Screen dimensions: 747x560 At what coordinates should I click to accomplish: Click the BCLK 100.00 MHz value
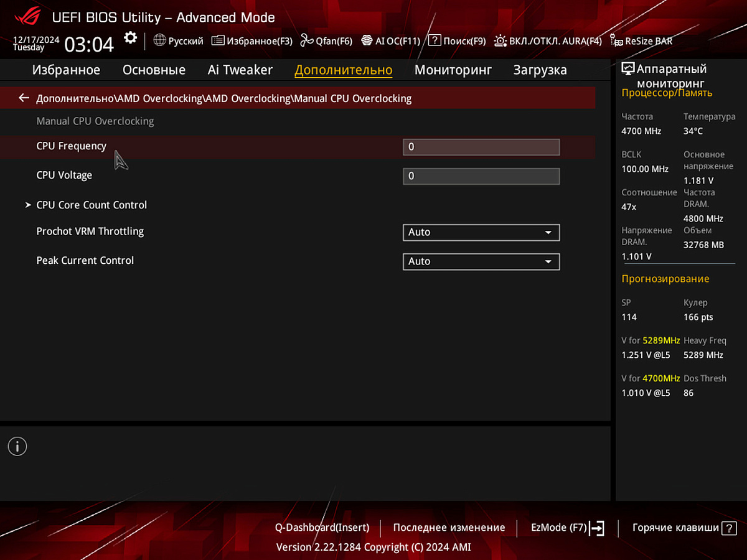click(x=645, y=169)
